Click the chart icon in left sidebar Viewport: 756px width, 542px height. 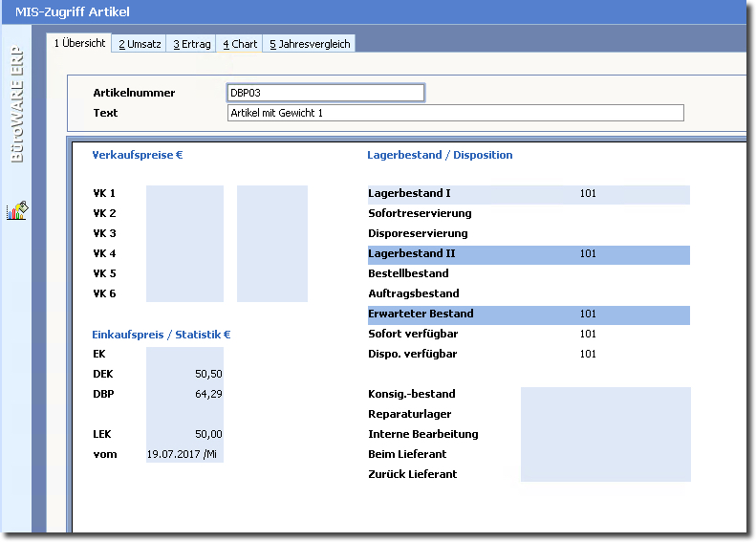(x=17, y=211)
